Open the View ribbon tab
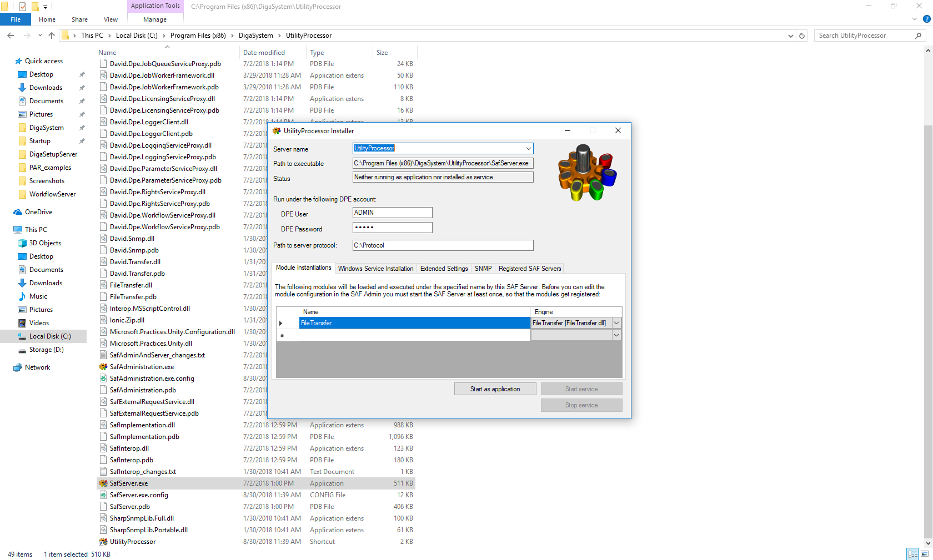 (x=111, y=19)
